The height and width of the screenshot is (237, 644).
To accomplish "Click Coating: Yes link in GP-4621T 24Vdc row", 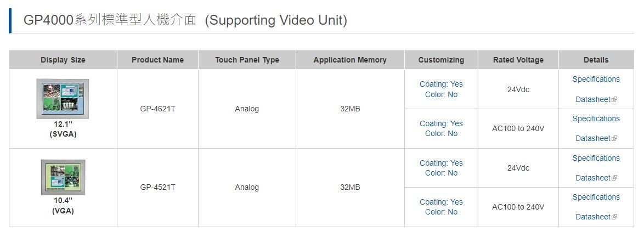I will pos(441,84).
